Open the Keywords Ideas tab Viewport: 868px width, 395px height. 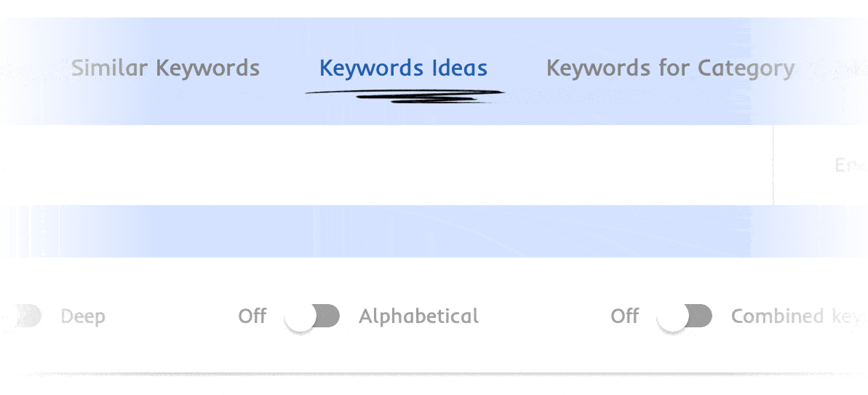click(x=403, y=68)
